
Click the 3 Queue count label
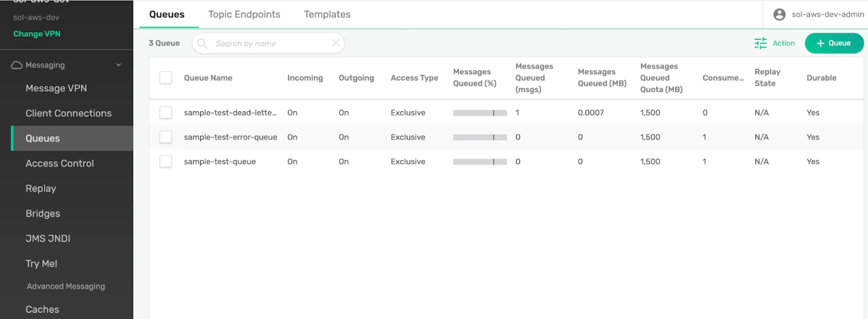pos(164,43)
